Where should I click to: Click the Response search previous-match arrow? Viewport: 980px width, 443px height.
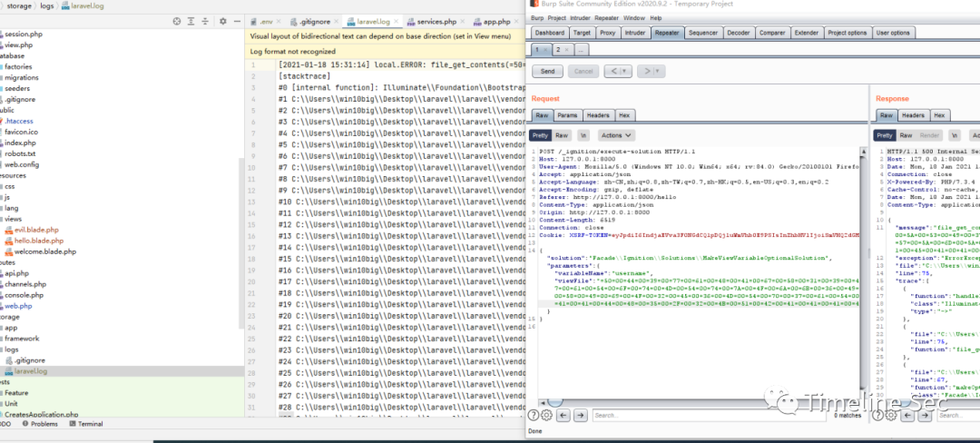[907, 415]
